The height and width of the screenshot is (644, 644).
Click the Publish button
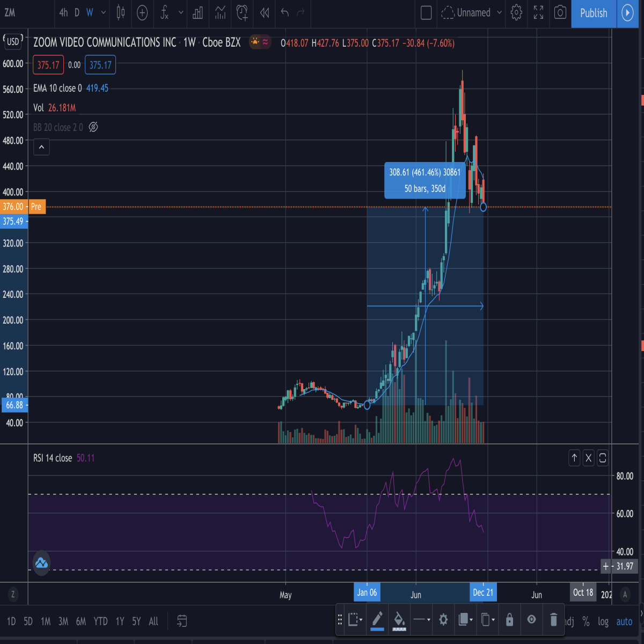coord(594,13)
